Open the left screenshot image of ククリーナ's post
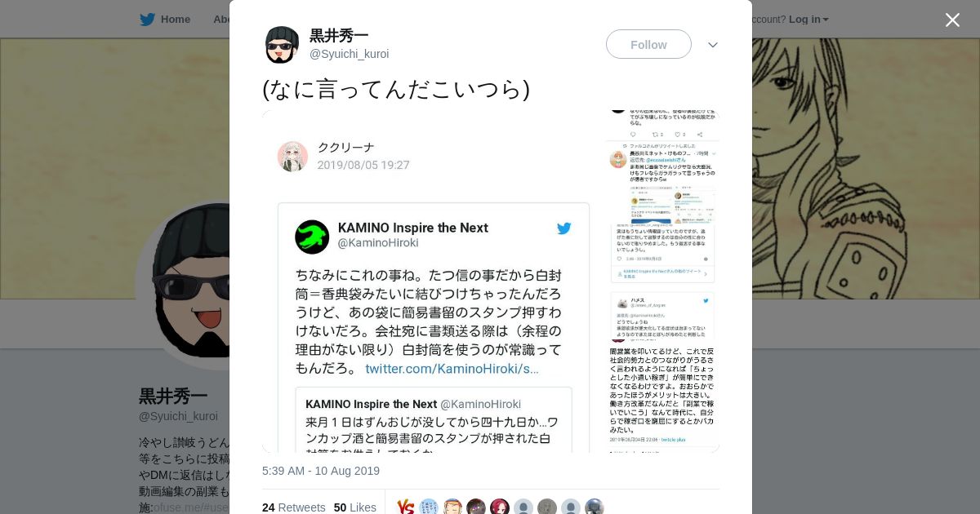This screenshot has height=514, width=980. [433, 281]
